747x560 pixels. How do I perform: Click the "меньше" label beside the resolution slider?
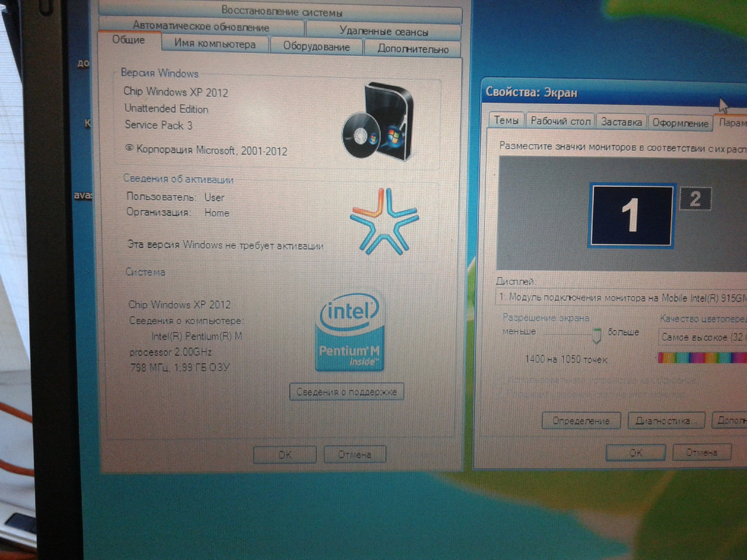(x=519, y=331)
